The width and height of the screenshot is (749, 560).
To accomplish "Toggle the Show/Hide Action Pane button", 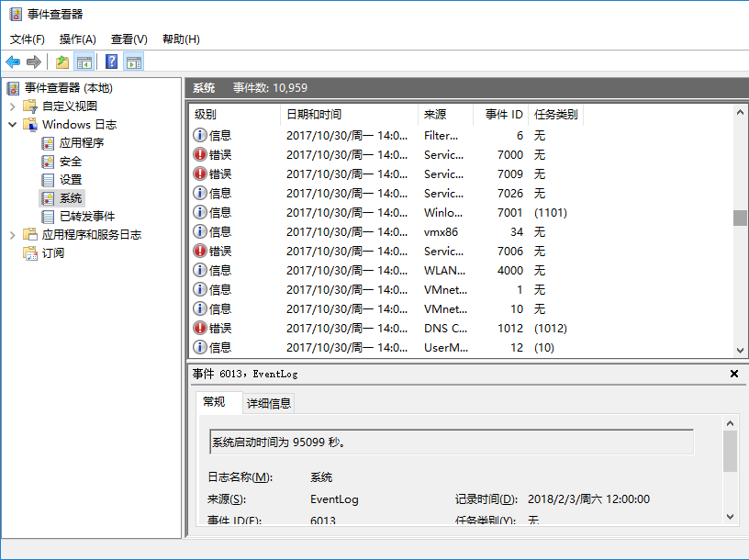I will coord(134,62).
